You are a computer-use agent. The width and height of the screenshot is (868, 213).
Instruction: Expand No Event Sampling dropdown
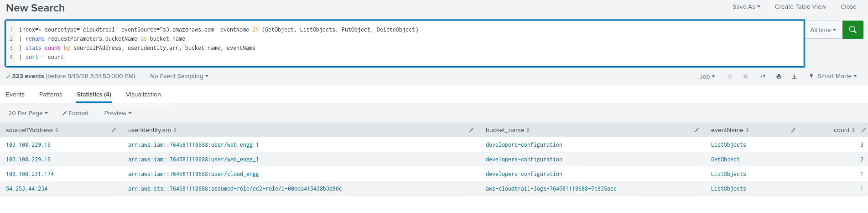(x=179, y=76)
